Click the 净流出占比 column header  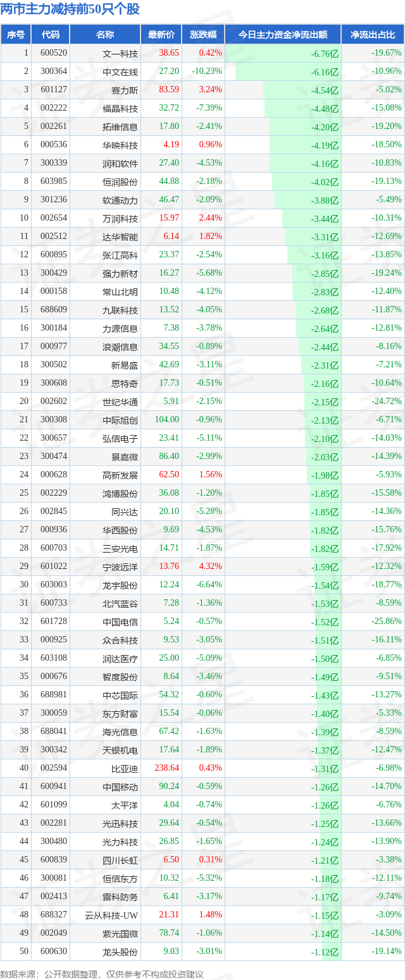point(373,35)
